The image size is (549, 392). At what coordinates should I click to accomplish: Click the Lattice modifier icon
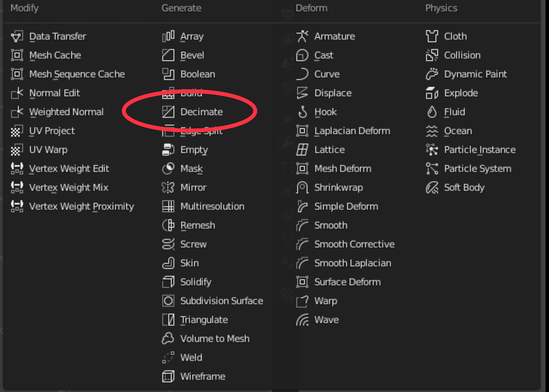(302, 150)
